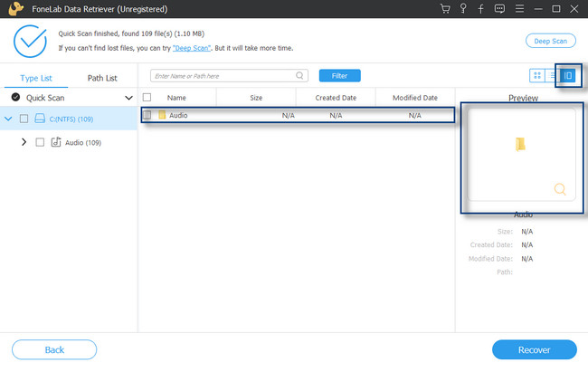Sort by the Name column header
The image size is (588, 372).
(176, 98)
